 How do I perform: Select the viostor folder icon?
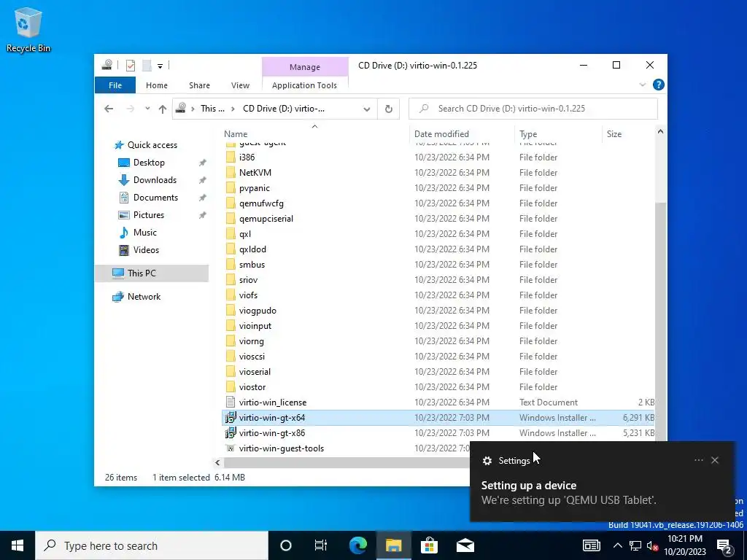click(x=231, y=386)
